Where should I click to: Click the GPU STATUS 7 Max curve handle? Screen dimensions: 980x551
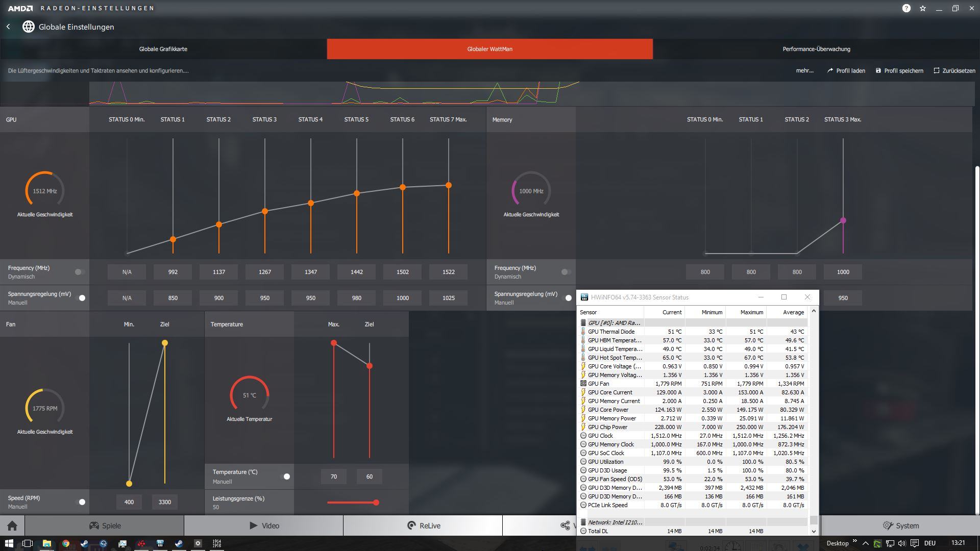[449, 185]
